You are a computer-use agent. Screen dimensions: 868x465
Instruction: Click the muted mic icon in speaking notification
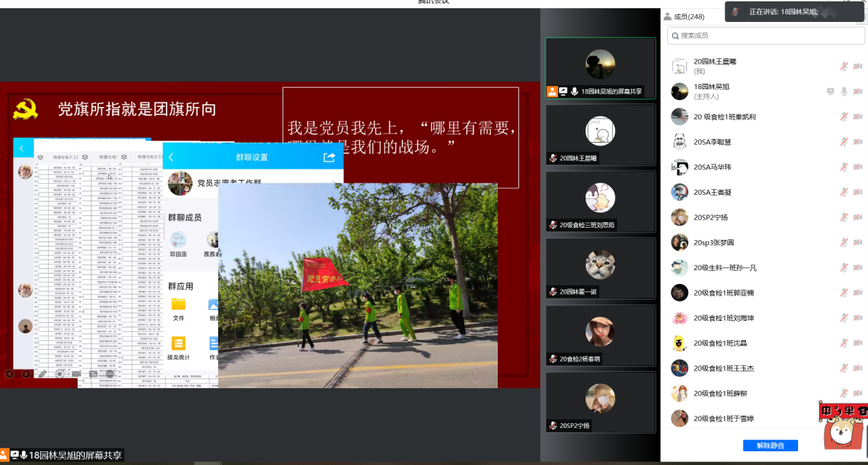tap(736, 12)
